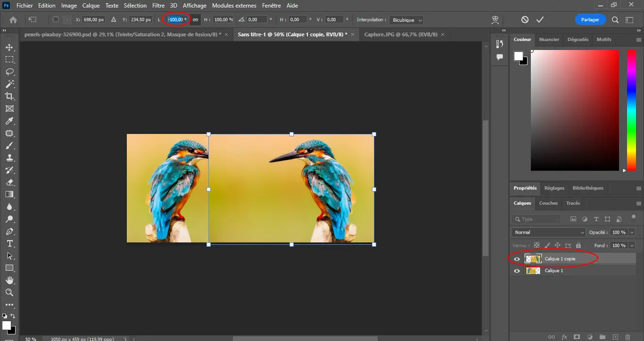Toggle visibility of Calque 1 layer
Screen dimensions: 644x341
pyautogui.click(x=517, y=271)
